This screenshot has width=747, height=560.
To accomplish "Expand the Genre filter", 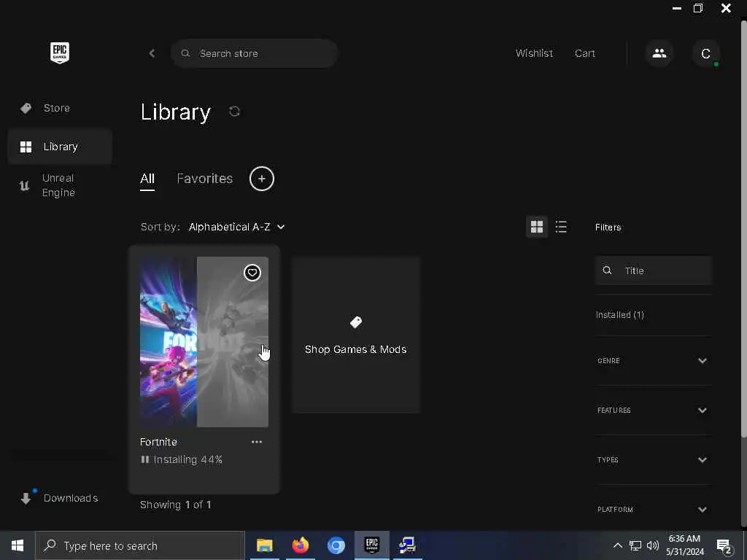I will (653, 361).
